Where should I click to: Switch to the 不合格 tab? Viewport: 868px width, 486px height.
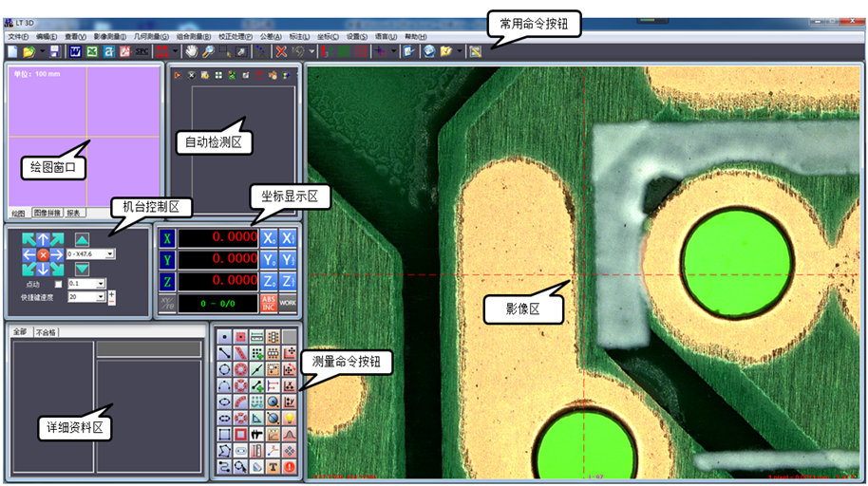(x=46, y=332)
